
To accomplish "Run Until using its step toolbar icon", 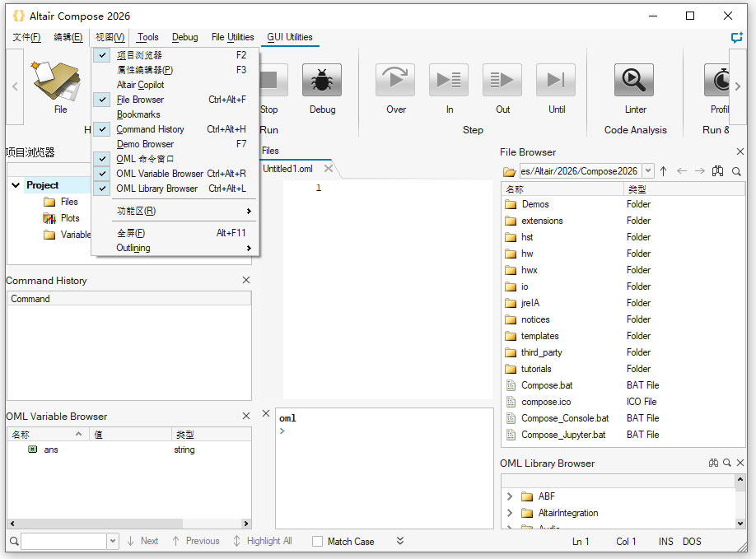I will point(555,80).
